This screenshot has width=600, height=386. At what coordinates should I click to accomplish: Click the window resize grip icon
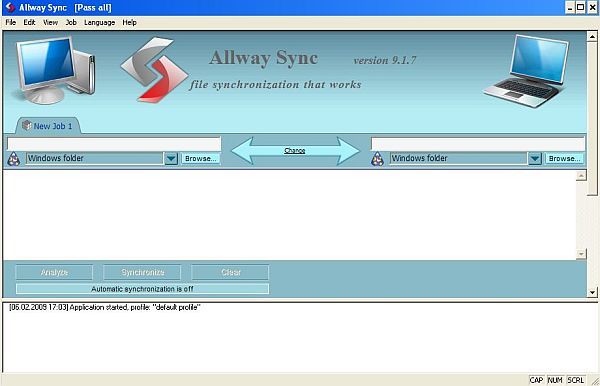[x=595, y=381]
